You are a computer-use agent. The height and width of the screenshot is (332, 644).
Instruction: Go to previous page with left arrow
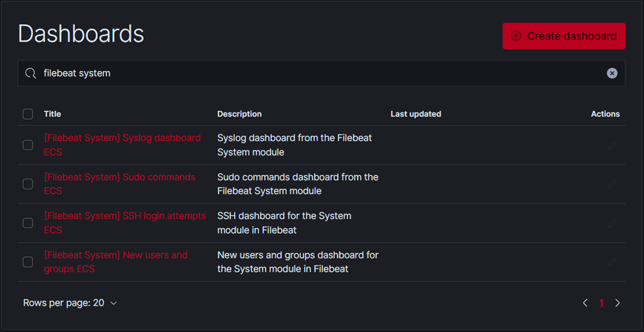coord(585,303)
